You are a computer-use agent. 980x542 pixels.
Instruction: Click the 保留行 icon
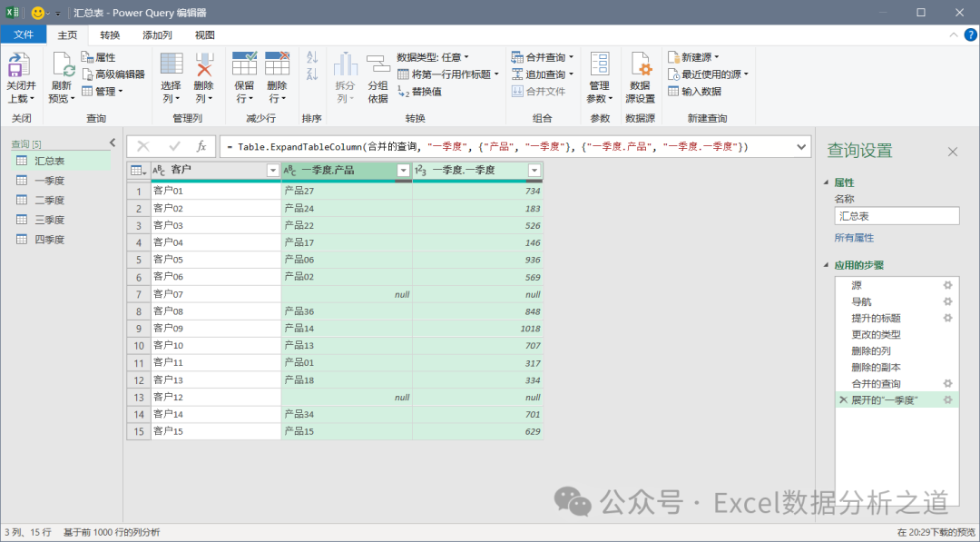click(244, 64)
